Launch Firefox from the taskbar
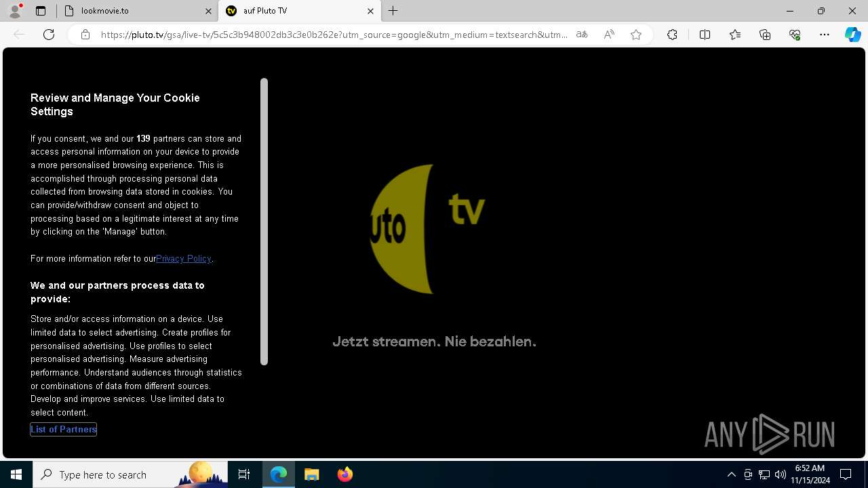868x488 pixels. [x=344, y=474]
